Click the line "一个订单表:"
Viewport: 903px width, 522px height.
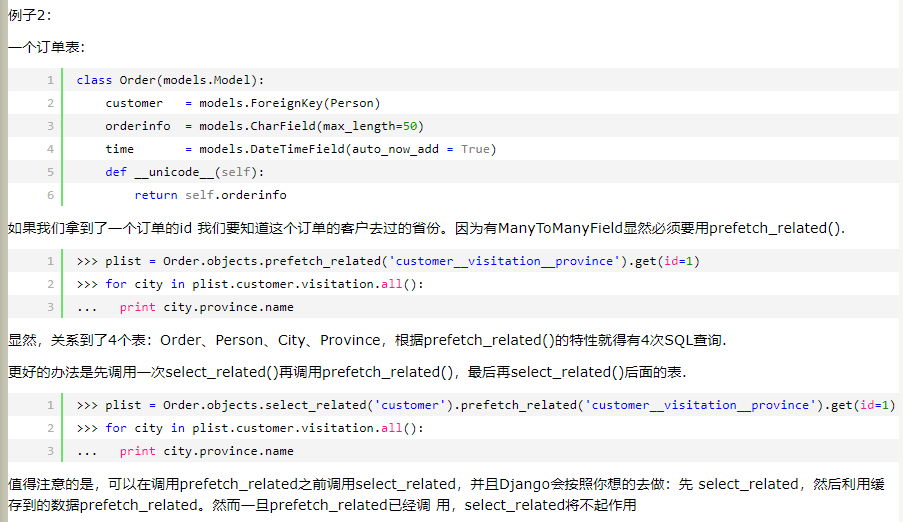click(46, 47)
